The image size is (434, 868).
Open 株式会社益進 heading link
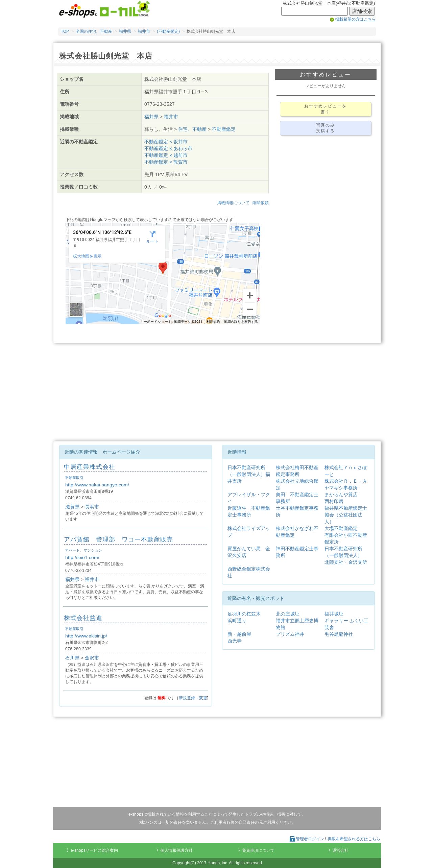(x=83, y=618)
